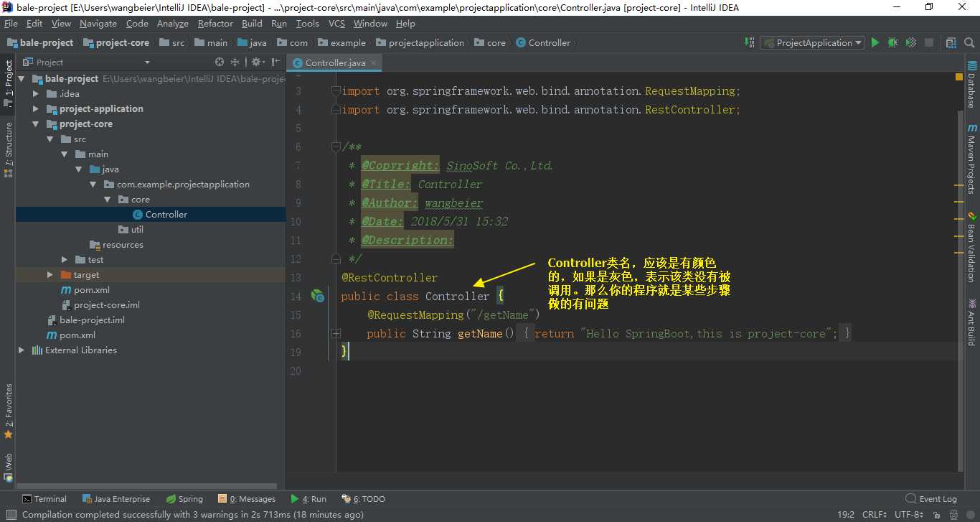
Task: Open the Run tool window
Action: click(308, 499)
